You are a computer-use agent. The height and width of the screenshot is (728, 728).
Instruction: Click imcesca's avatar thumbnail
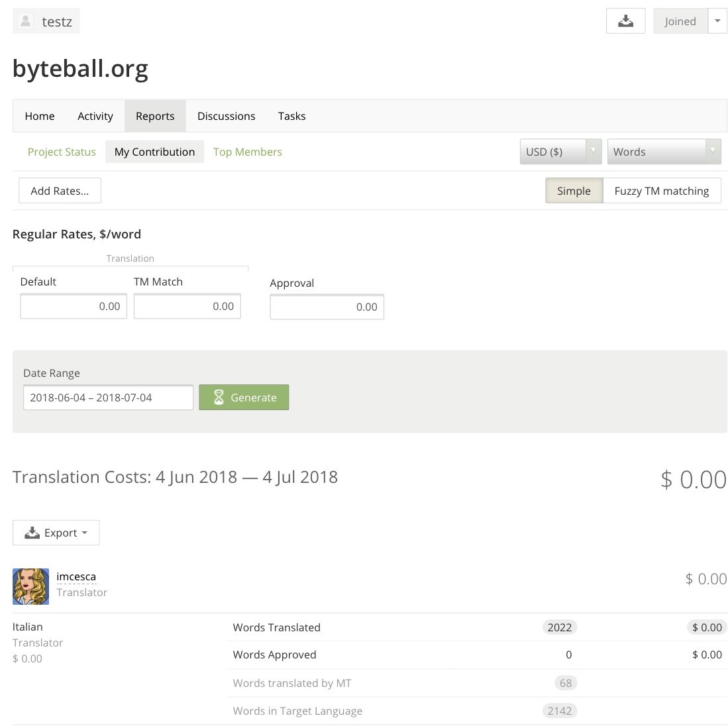(x=30, y=586)
